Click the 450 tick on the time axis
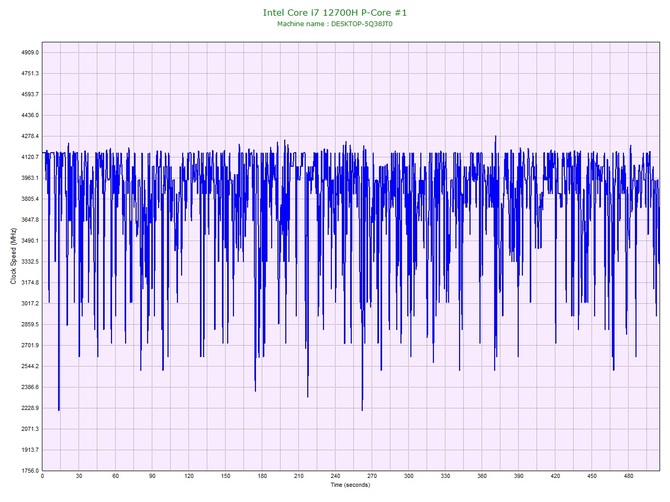The image size is (670, 502). [x=592, y=476]
